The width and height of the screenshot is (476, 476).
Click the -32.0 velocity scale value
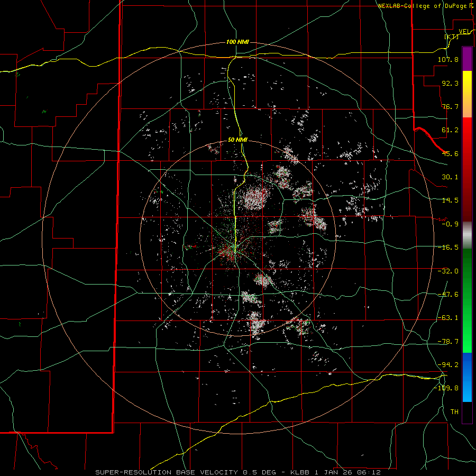pyautogui.click(x=448, y=271)
